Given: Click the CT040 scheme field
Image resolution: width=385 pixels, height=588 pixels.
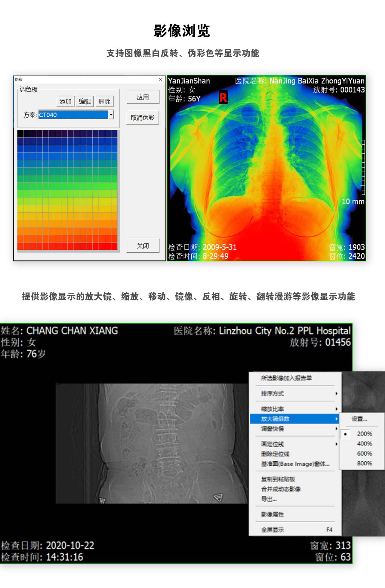Looking at the screenshot, I should [73, 115].
